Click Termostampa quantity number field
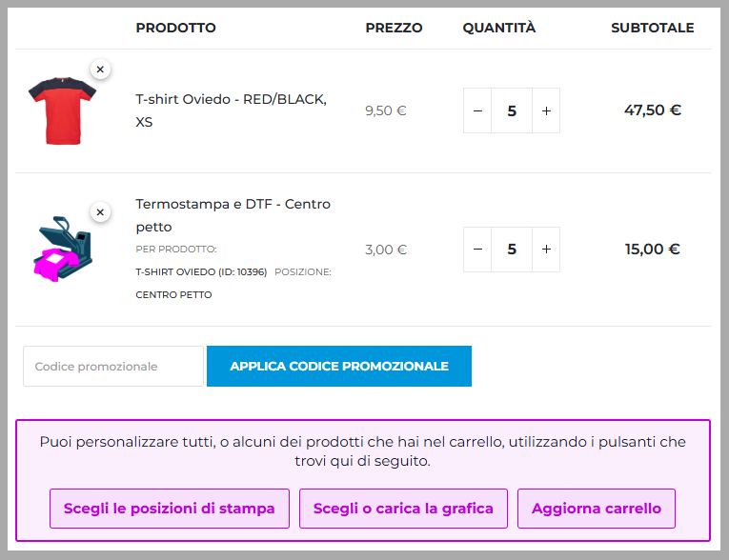Screen dimensions: 729x560 tap(512, 250)
